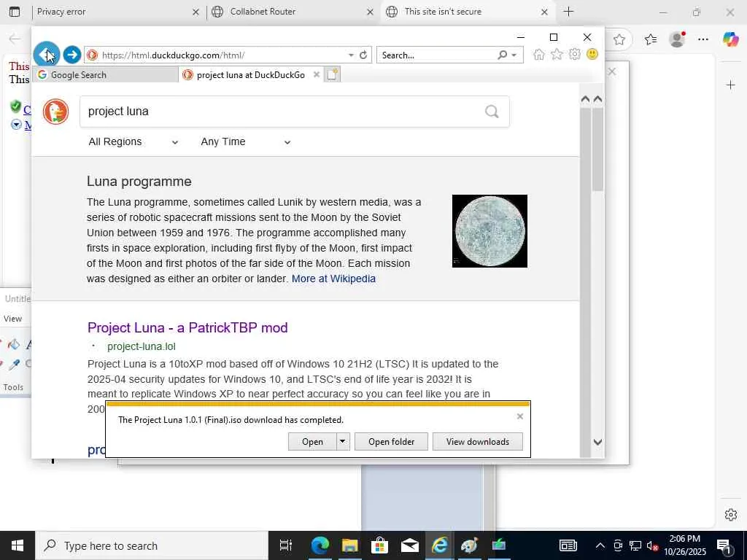Switch to the Google Search tab
Viewport: 747px width, 560px height.
pyautogui.click(x=105, y=75)
